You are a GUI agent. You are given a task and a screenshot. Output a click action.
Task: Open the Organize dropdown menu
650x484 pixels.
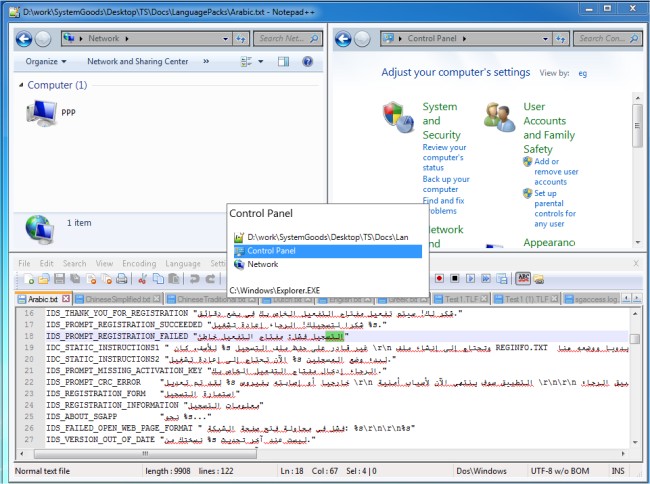point(46,62)
